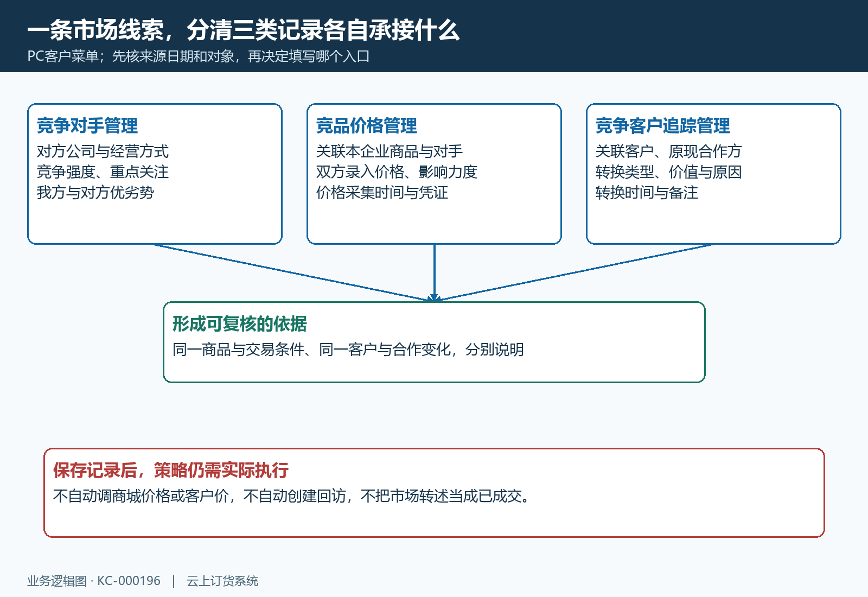Select the red heading 保存记录后，策略仍需实际执行

pos(171,471)
